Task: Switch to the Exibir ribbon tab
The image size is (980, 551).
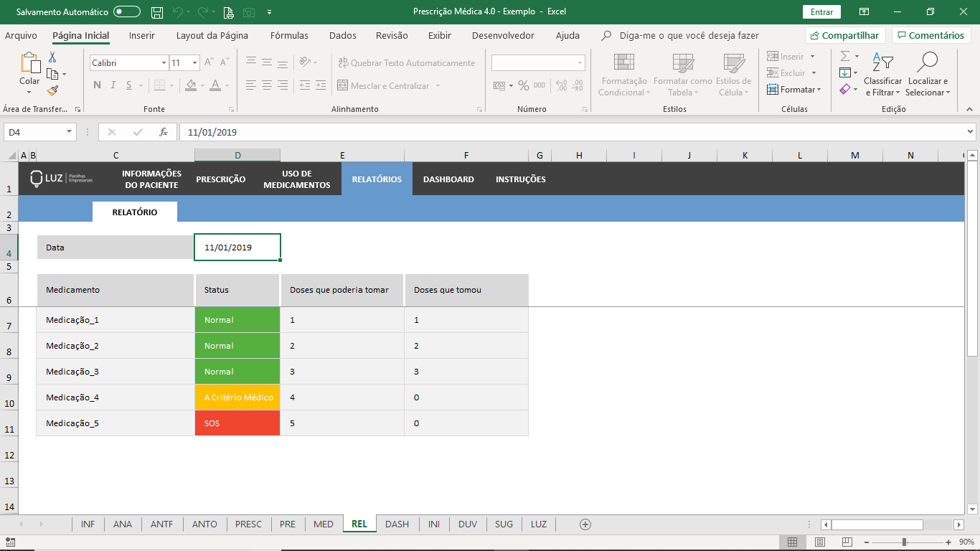Action: click(440, 35)
